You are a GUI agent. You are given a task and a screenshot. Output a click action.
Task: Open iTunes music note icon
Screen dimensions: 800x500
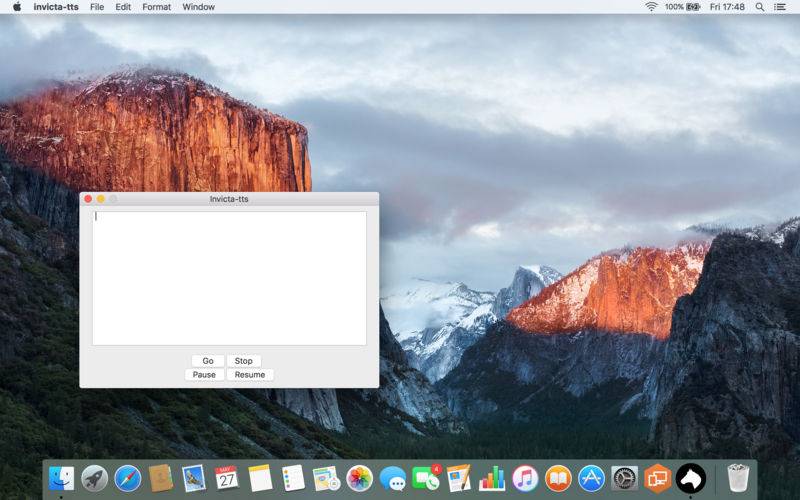pyautogui.click(x=525, y=479)
